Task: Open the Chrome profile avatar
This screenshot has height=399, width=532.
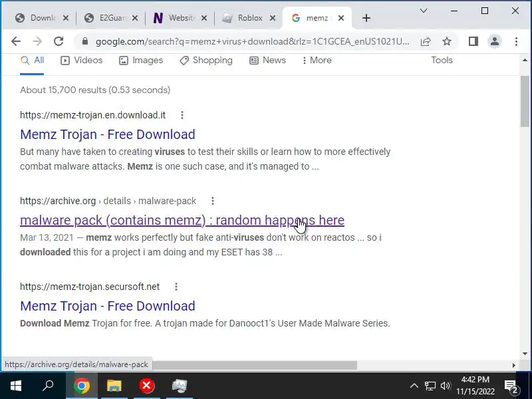Action: point(495,41)
